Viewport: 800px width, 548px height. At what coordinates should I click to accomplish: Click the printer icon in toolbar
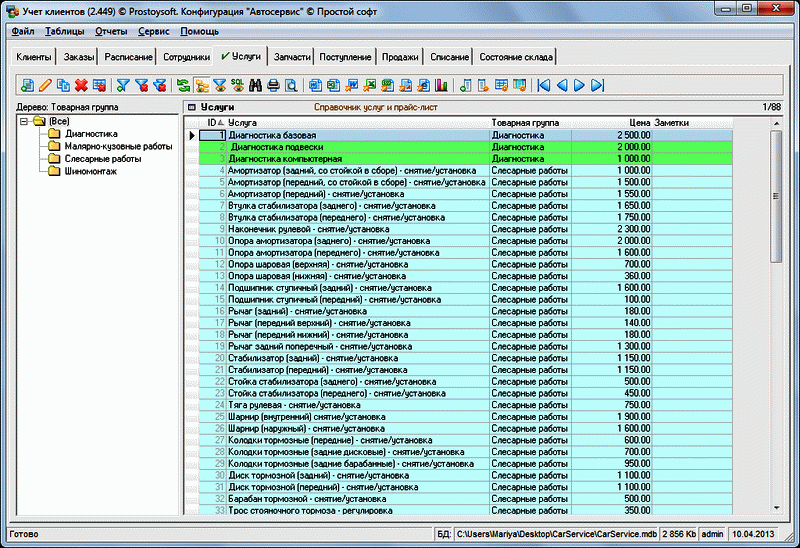273,85
